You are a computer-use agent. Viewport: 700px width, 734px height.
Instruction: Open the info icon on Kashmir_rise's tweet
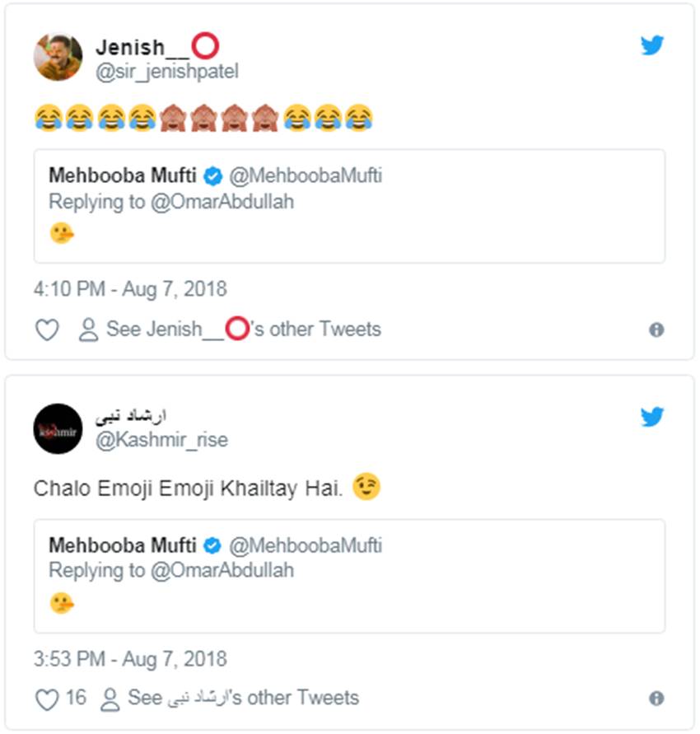pyautogui.click(x=656, y=699)
